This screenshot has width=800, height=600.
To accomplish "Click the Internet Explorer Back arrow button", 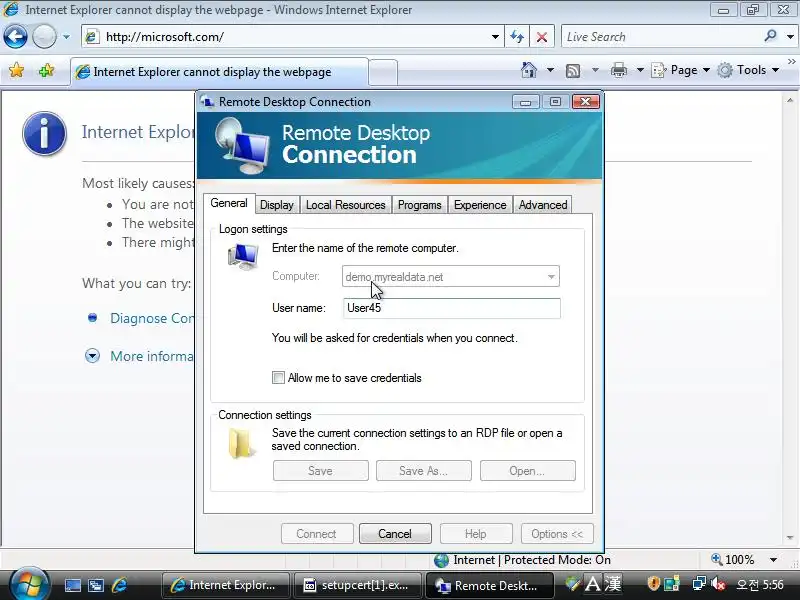I will [x=15, y=37].
